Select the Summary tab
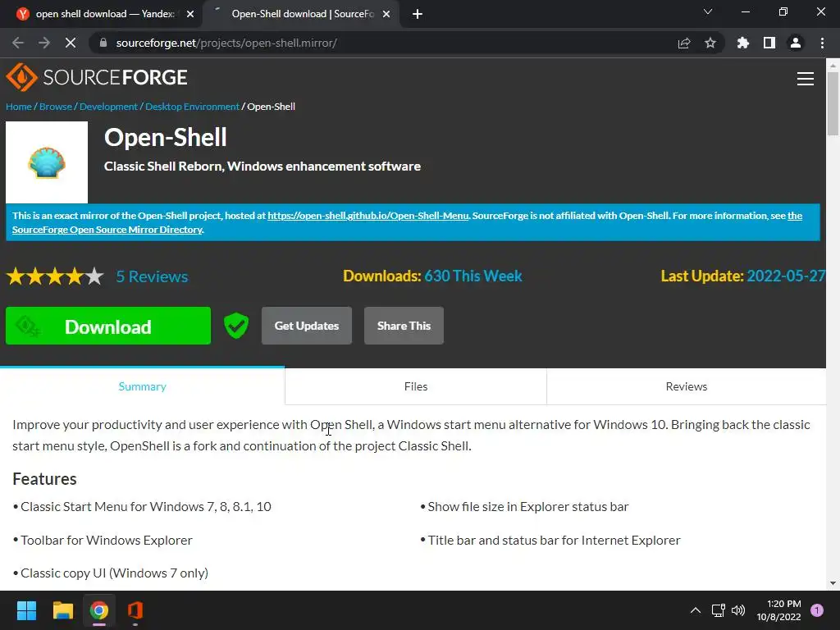This screenshot has height=630, width=840. [143, 386]
